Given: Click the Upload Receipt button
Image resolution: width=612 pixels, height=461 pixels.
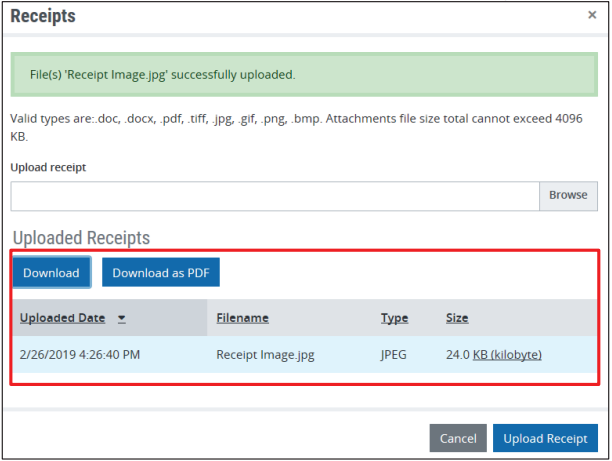Looking at the screenshot, I should tap(545, 438).
